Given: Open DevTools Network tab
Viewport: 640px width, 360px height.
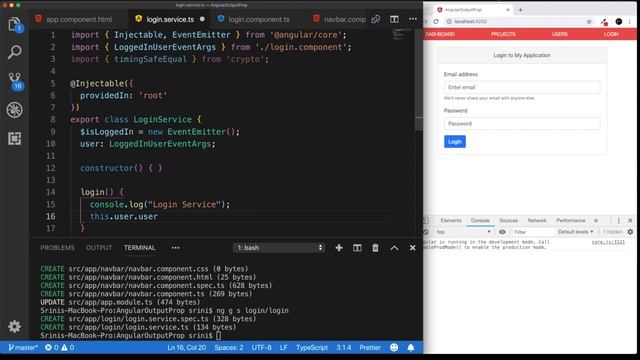Looking at the screenshot, I should (537, 220).
